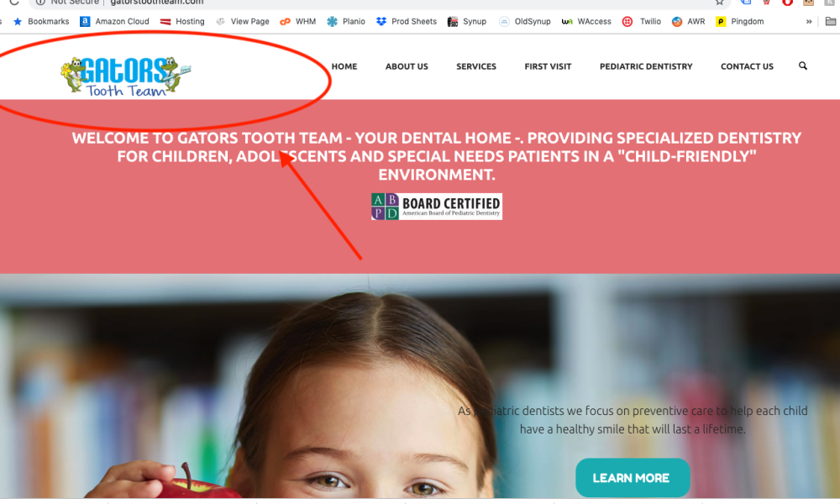The width and height of the screenshot is (840, 504).
Task: Open the Pingdom bookmark
Action: coord(740,22)
